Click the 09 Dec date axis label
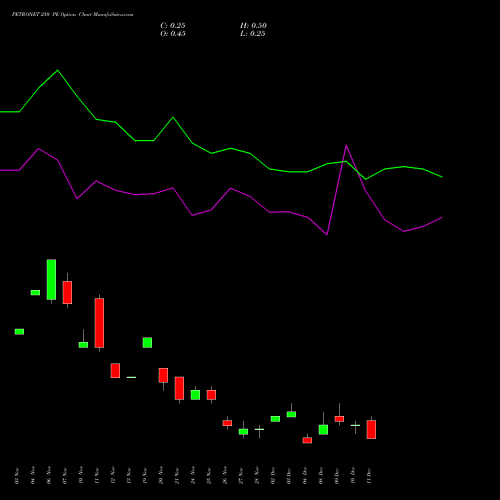This screenshot has width=500, height=500. pos(337,476)
